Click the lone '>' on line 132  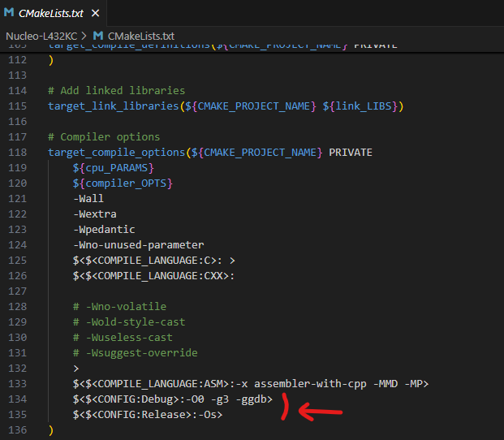coord(76,369)
